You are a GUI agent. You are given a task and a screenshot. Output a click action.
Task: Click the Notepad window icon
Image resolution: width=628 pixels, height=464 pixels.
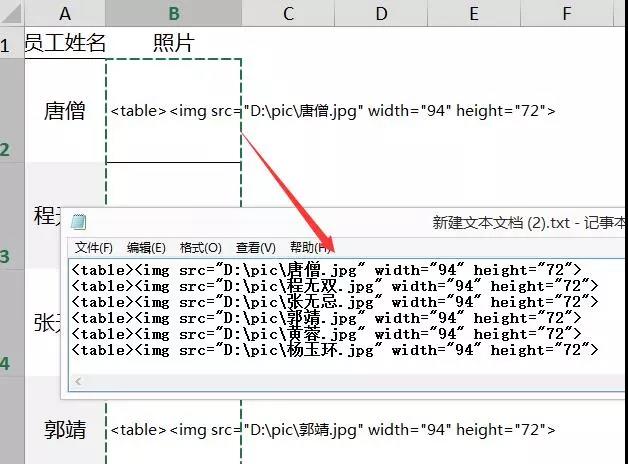click(x=78, y=222)
